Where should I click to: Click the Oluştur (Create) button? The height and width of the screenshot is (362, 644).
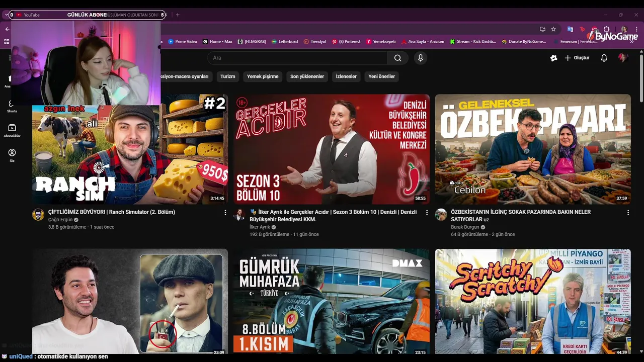coord(577,58)
